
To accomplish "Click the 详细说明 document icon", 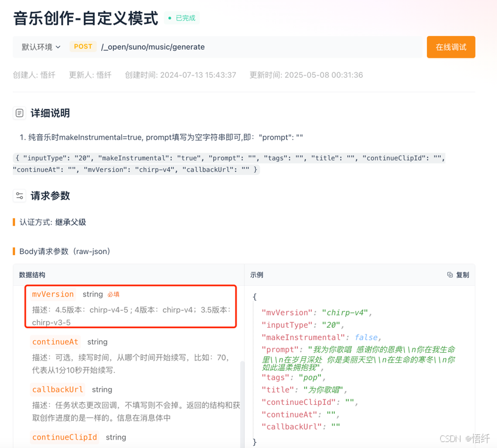I will [x=19, y=113].
